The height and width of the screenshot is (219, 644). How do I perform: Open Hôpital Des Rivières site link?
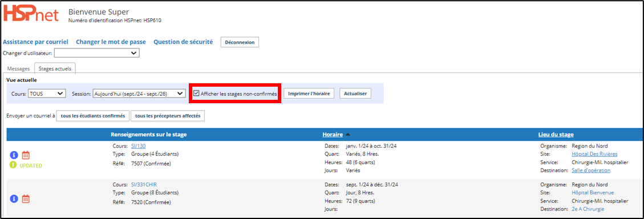[594, 154]
